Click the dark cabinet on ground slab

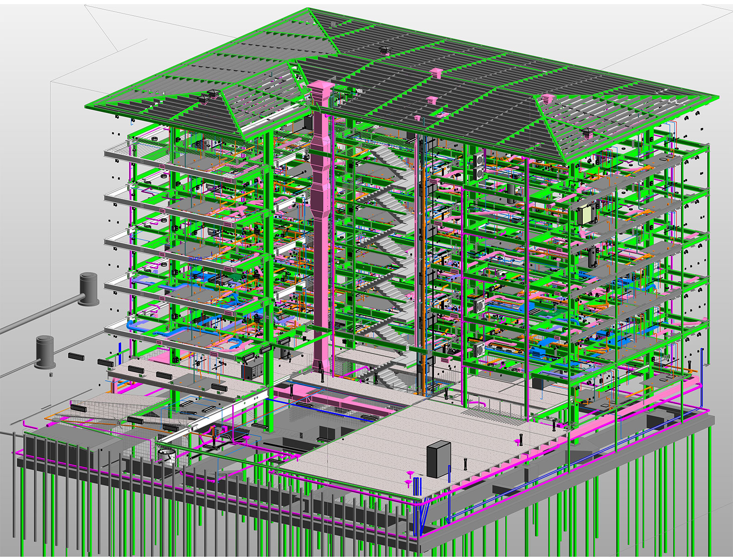pyautogui.click(x=438, y=459)
